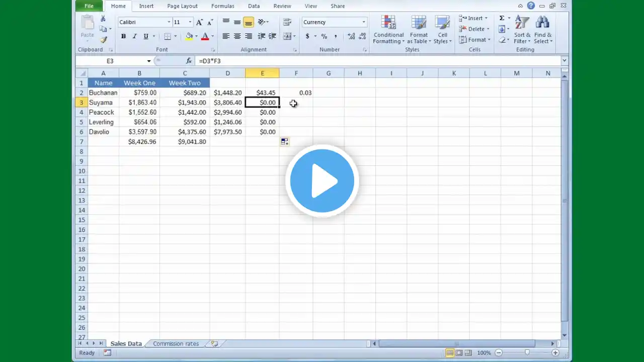
Task: Click Decrease Decimal icon
Action: [x=362, y=36]
